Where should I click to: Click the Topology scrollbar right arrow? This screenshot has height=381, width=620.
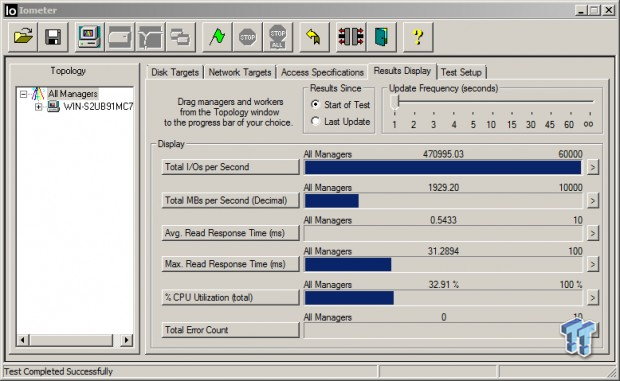[x=127, y=340]
